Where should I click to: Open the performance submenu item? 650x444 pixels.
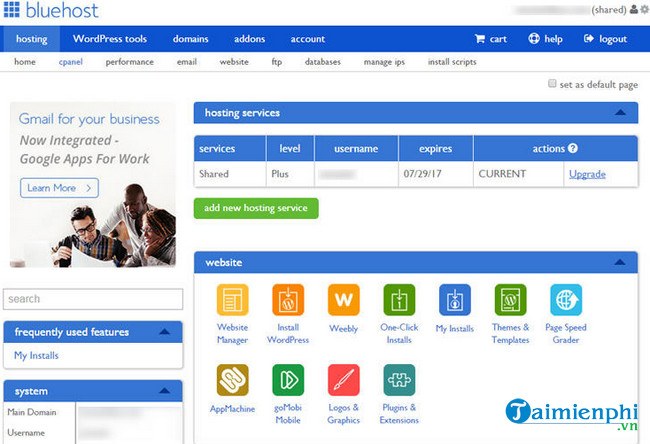(x=129, y=62)
